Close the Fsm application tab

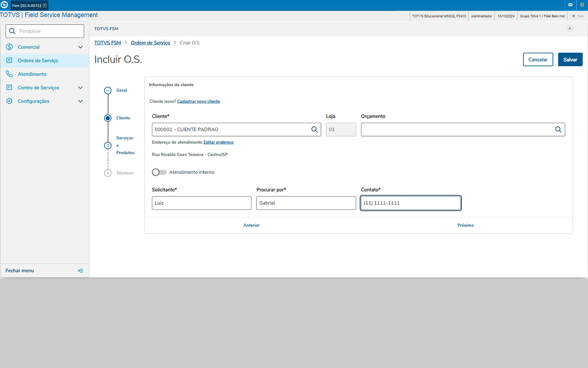45,5
